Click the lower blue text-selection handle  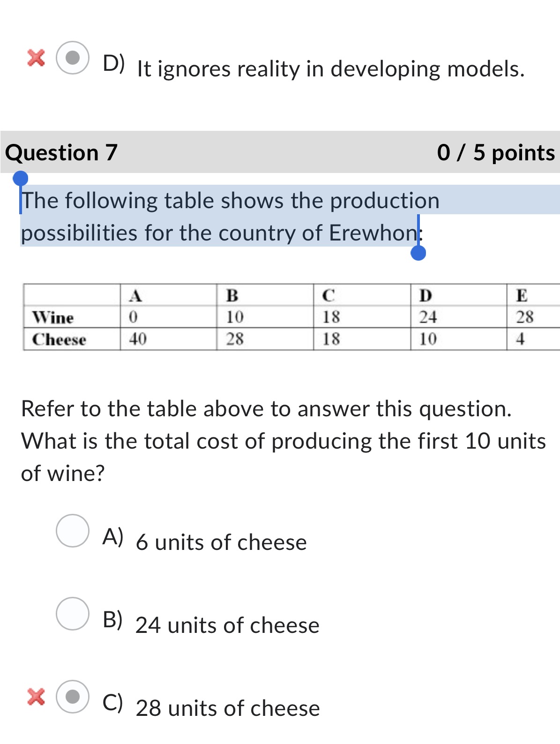(x=418, y=254)
